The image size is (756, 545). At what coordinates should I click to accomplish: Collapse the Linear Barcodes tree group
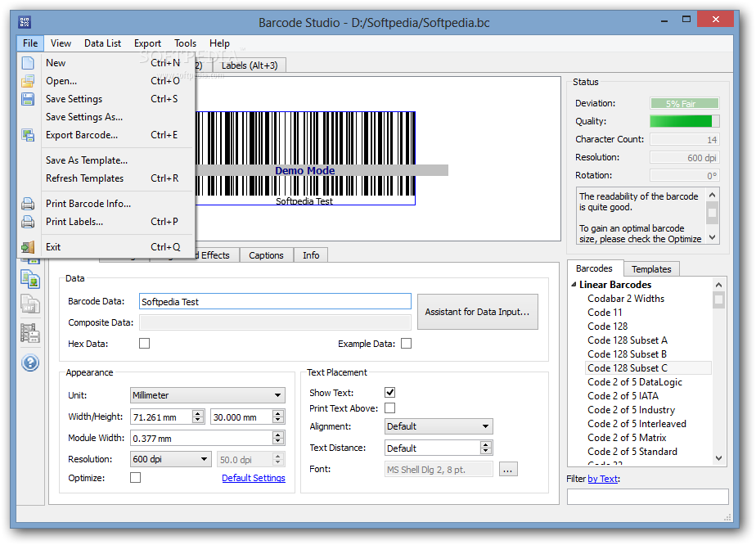click(574, 285)
